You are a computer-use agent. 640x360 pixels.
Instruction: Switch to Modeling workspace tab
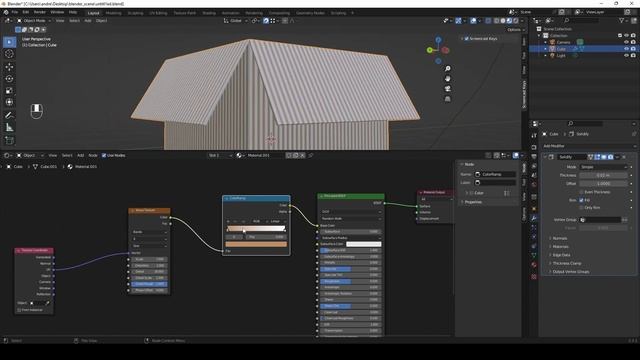coord(113,13)
